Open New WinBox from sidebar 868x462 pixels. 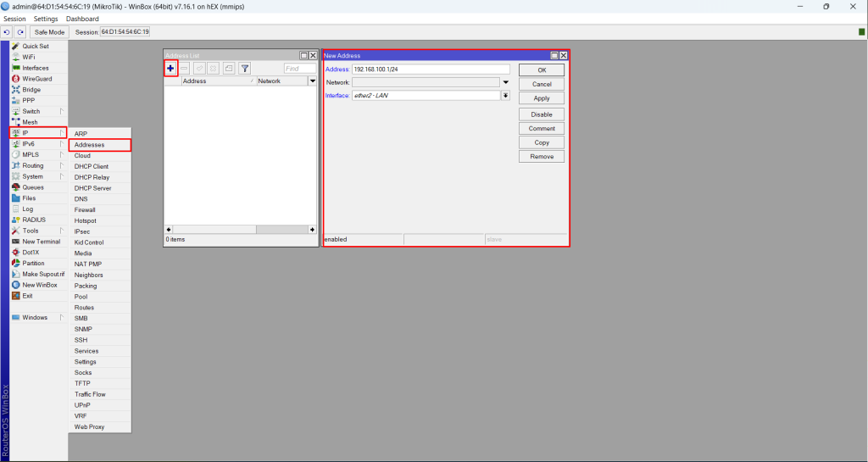[39, 285]
